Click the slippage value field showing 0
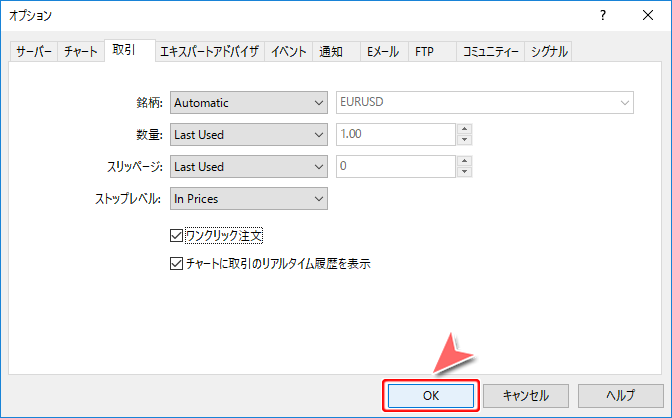This screenshot has height=418, width=672. tap(396, 166)
